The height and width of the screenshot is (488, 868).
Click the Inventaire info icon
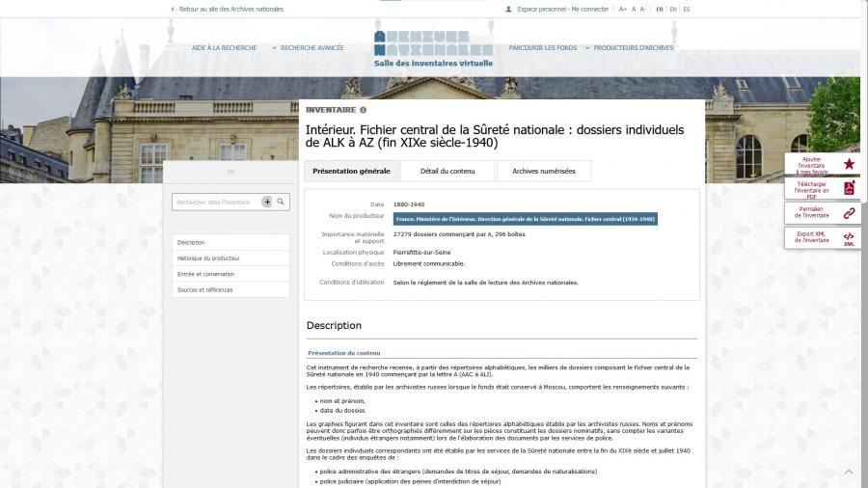click(x=364, y=110)
